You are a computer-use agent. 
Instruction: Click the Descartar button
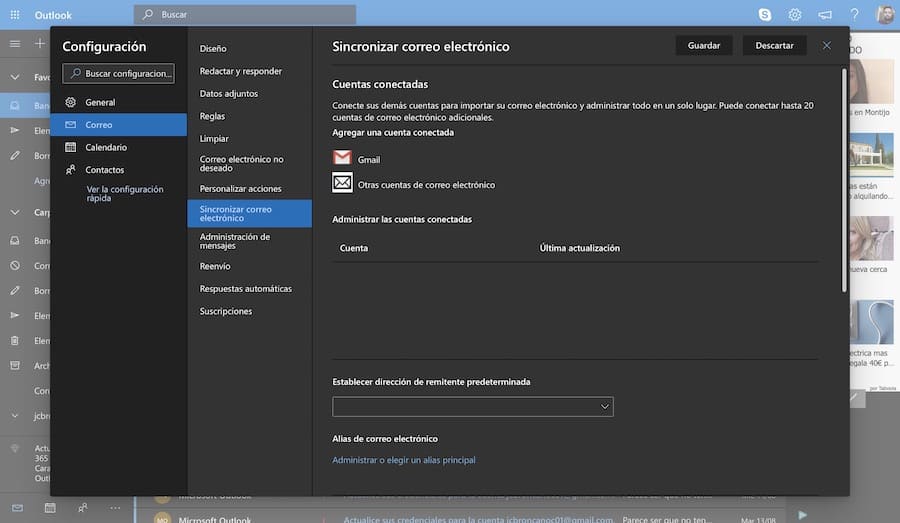(774, 45)
